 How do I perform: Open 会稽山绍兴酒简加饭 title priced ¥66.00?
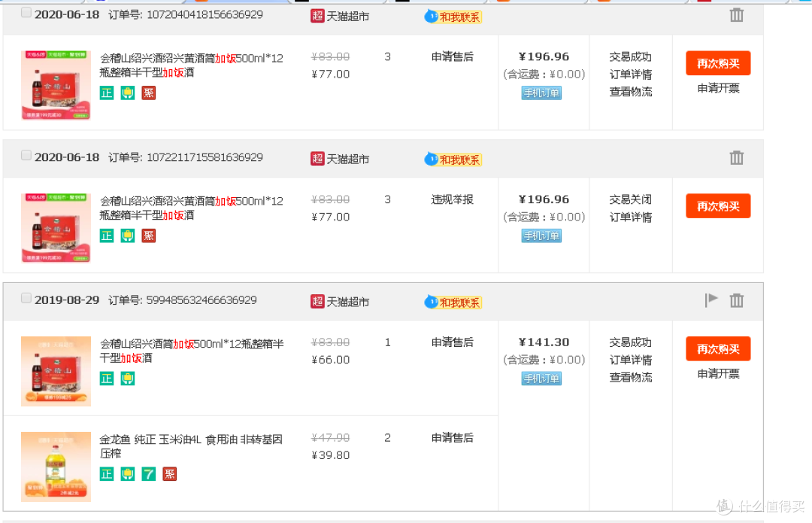(x=192, y=351)
